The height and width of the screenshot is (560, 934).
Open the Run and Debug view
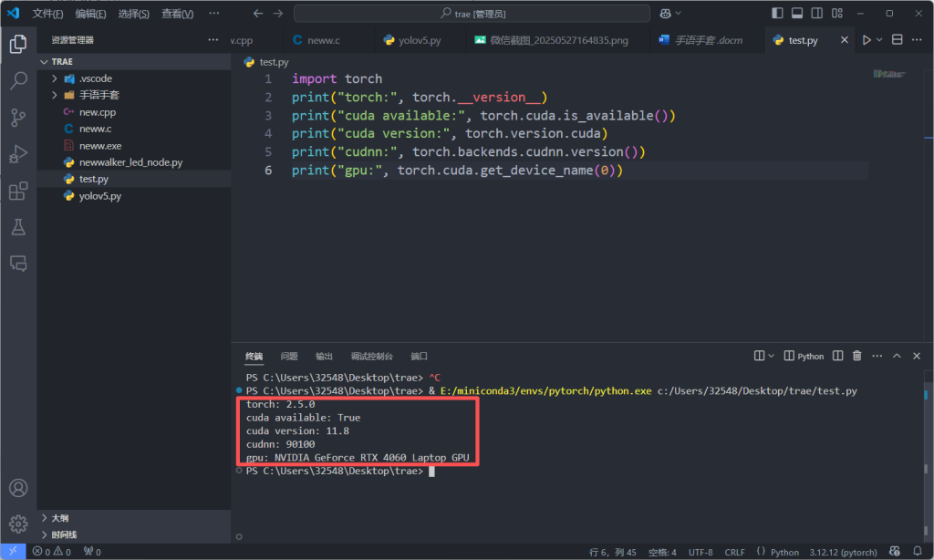(x=18, y=154)
